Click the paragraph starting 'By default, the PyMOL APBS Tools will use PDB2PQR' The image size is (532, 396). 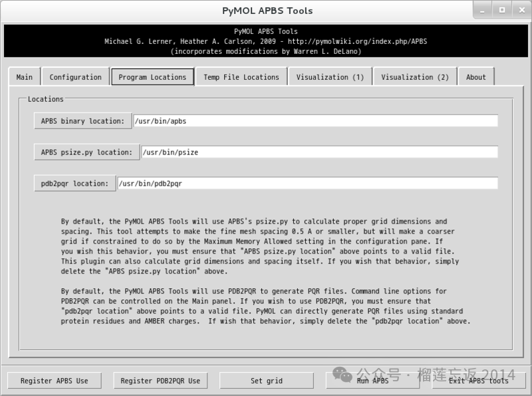[265, 306]
